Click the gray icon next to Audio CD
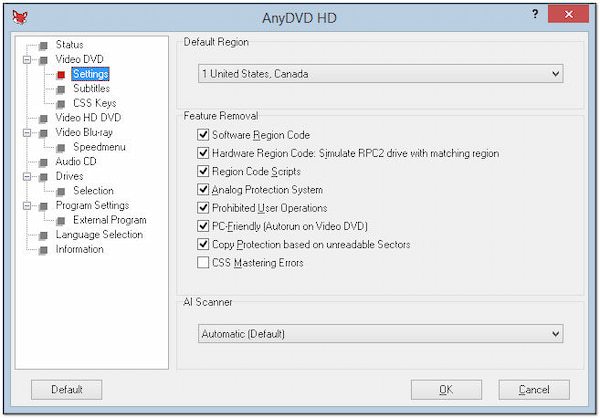The height and width of the screenshot is (418, 600). click(43, 163)
